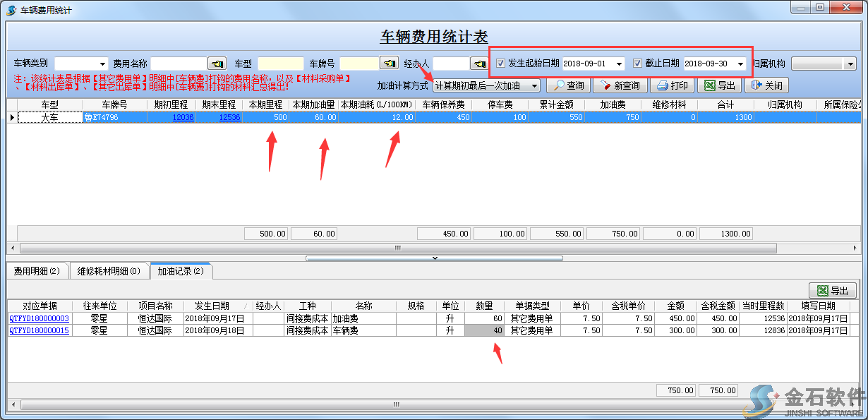Export refuel records with lower 导出 button
The height and width of the screenshot is (420, 868).
tap(833, 291)
